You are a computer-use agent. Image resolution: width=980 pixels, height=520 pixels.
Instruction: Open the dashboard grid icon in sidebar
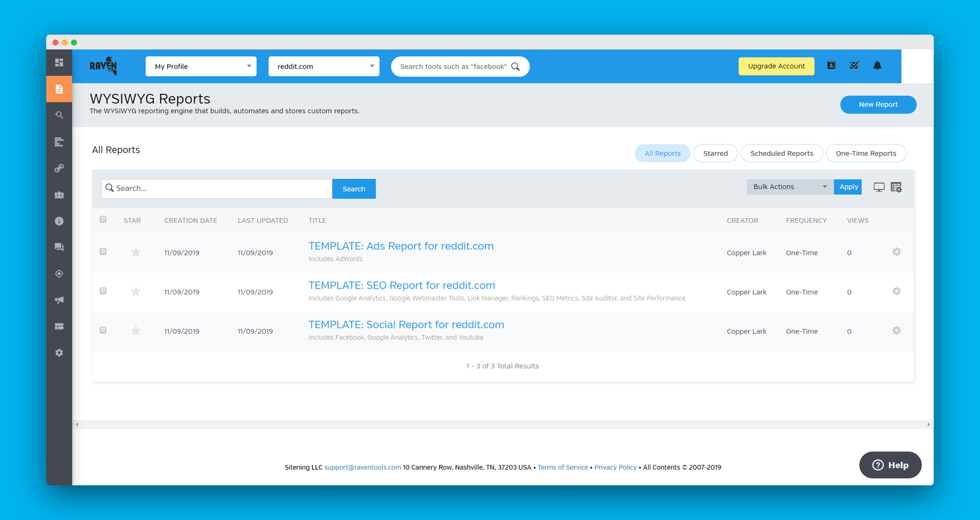pyautogui.click(x=59, y=62)
